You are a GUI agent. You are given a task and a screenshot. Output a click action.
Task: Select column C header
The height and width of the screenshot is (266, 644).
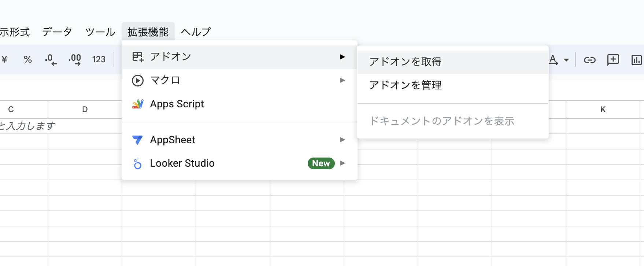tap(24, 109)
